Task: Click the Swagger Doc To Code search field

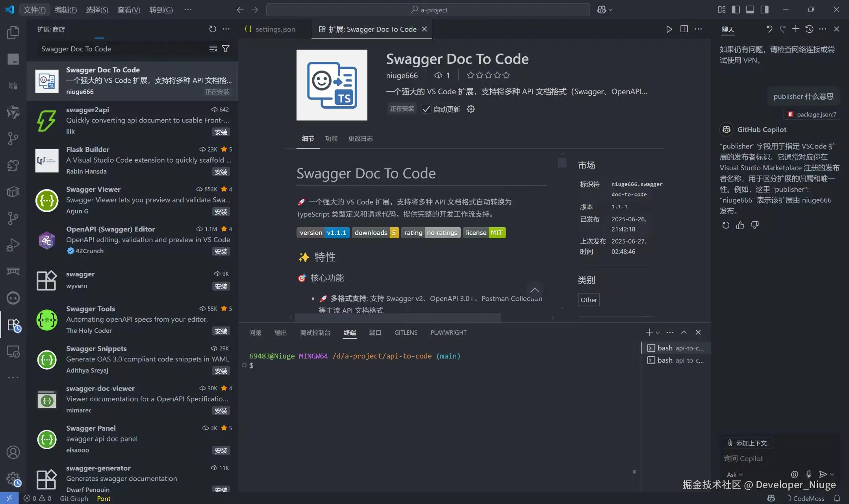Action: (x=122, y=49)
